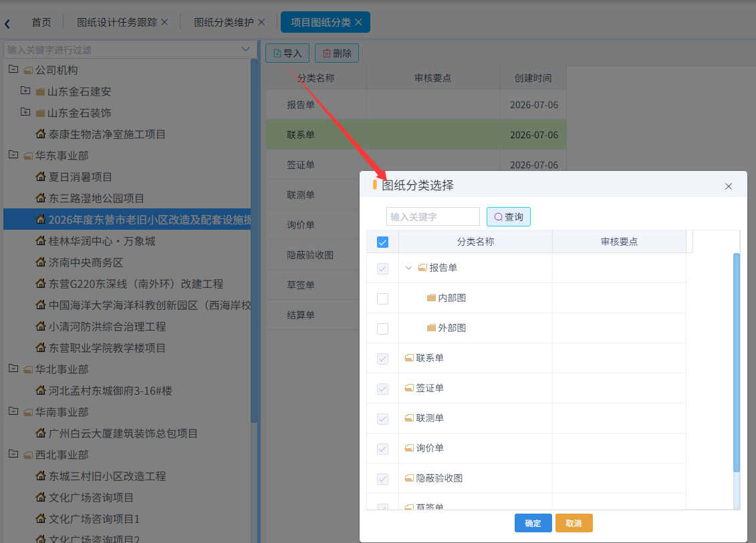Switch to the 图纸分类维护 tab
Image resolution: width=756 pixels, height=543 pixels.
coord(224,22)
